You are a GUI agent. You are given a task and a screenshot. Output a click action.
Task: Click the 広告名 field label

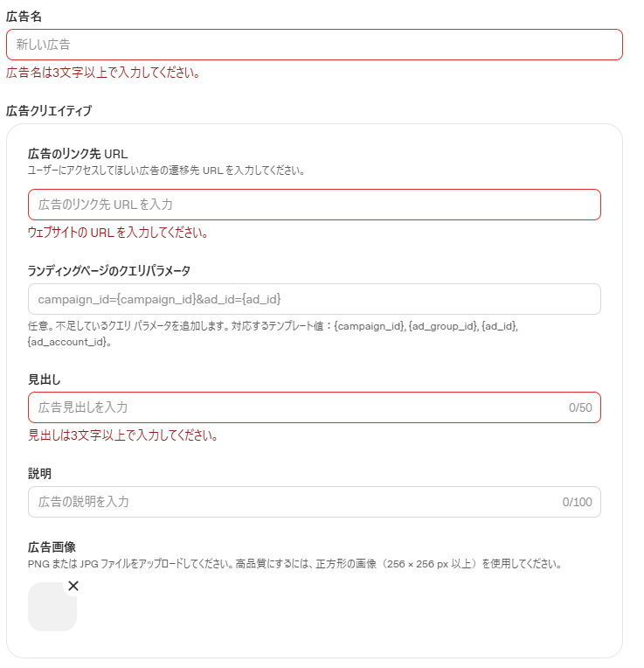tap(24, 17)
